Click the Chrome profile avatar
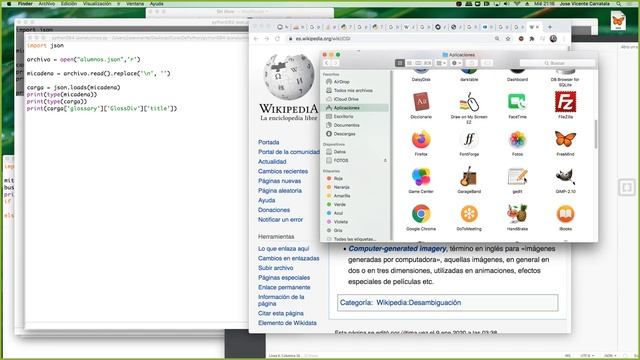 tap(553, 39)
